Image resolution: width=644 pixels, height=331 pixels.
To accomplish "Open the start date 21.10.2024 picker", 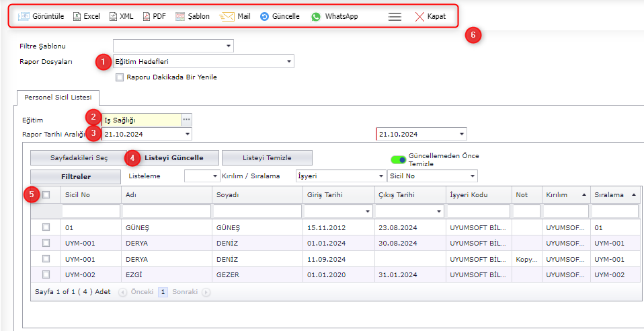I will (x=188, y=134).
